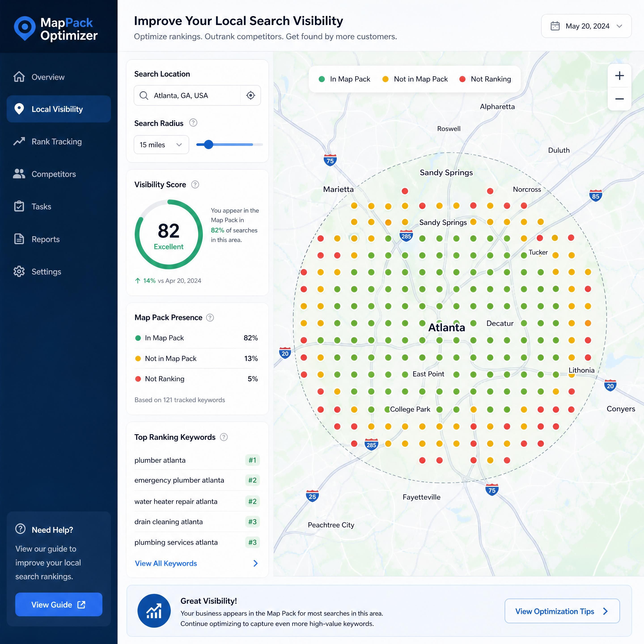Use current location crosshair icon

[251, 95]
